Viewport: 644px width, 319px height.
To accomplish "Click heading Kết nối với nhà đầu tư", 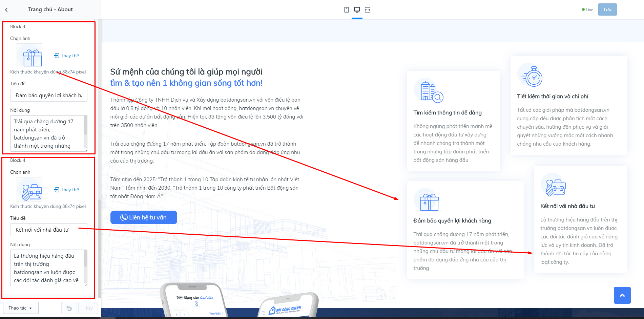I will point(568,206).
